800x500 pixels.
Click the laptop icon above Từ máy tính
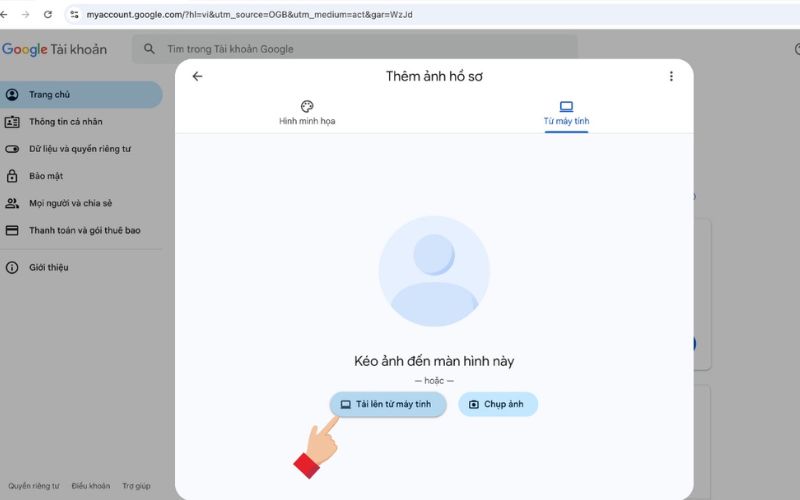tap(566, 106)
